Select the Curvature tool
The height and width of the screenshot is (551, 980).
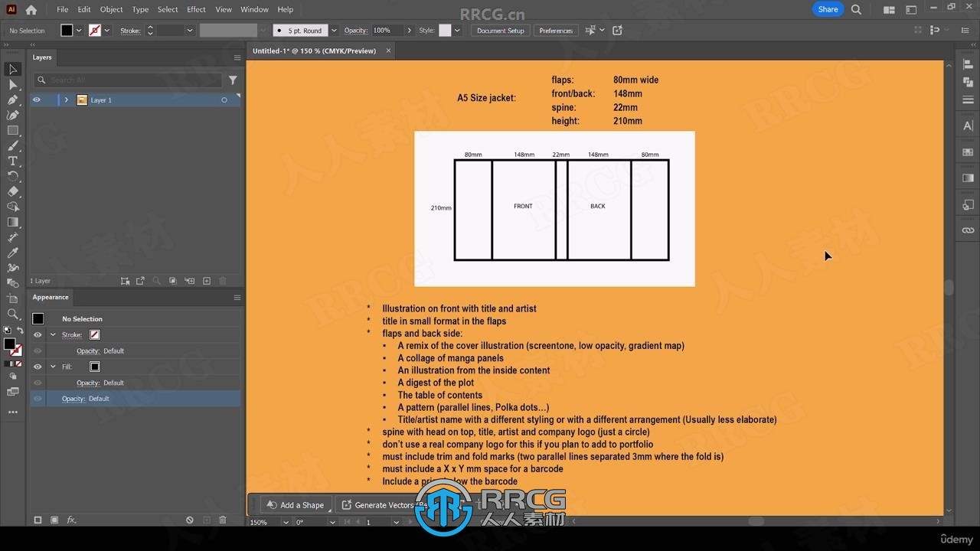pos(12,115)
